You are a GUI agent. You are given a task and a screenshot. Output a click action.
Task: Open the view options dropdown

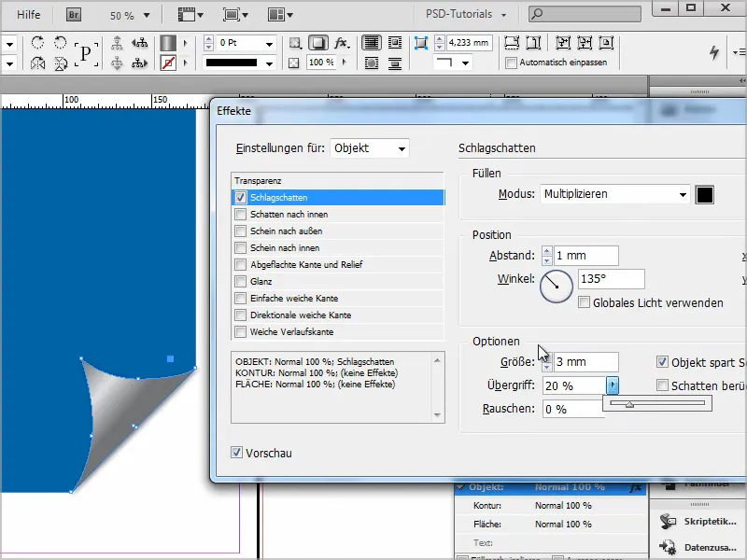click(190, 15)
